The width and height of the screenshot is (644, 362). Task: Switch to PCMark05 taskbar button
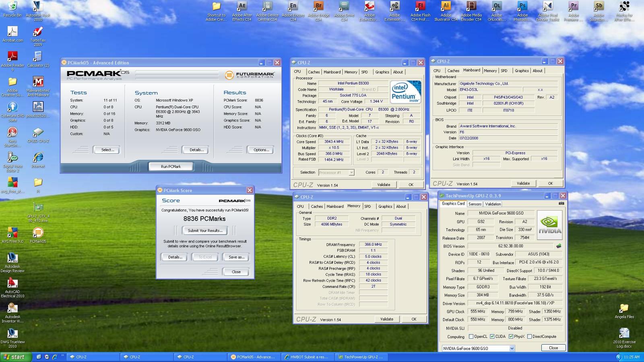click(253, 357)
